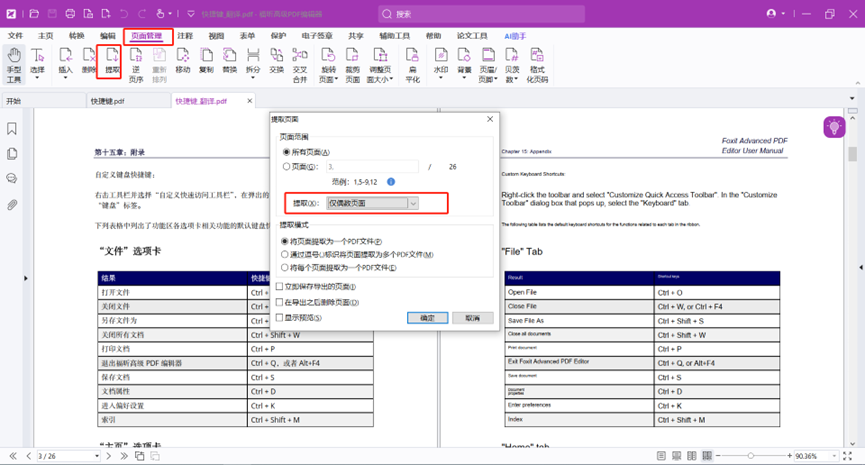The width and height of the screenshot is (865, 465).
Task: Expand the 页眉/页脚 header footer dropdown
Action: click(495, 79)
